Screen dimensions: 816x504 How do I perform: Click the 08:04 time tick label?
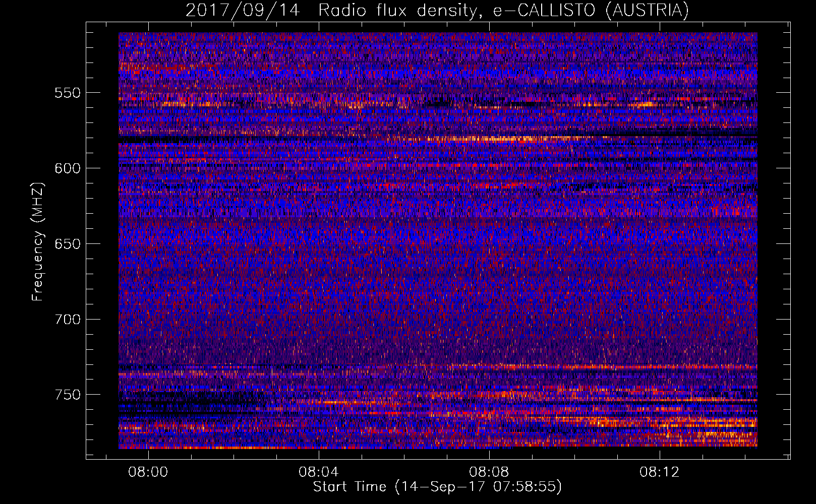pyautogui.click(x=318, y=472)
